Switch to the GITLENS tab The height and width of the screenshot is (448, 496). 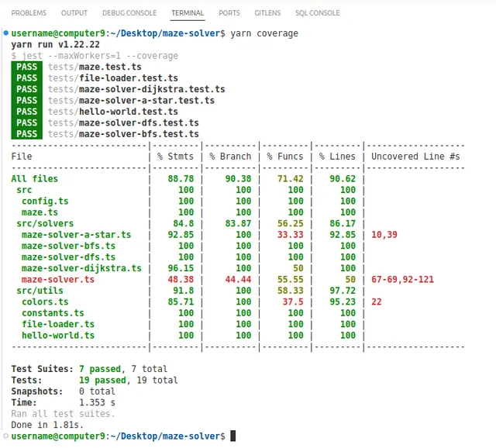coord(267,13)
